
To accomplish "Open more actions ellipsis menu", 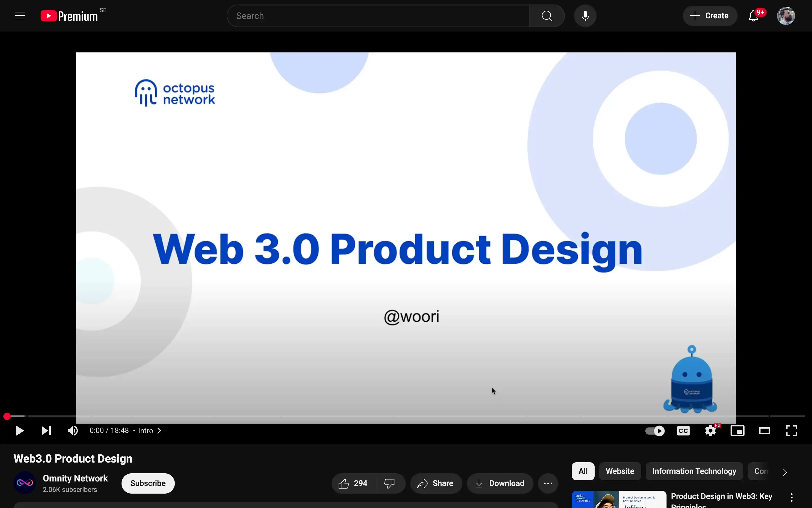I will pyautogui.click(x=548, y=483).
